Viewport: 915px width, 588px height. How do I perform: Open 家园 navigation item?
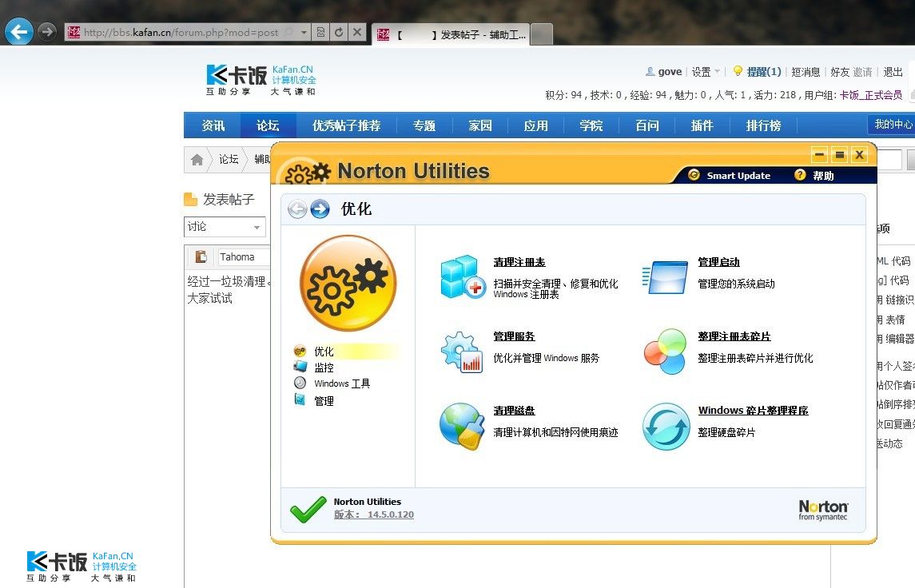tap(480, 125)
